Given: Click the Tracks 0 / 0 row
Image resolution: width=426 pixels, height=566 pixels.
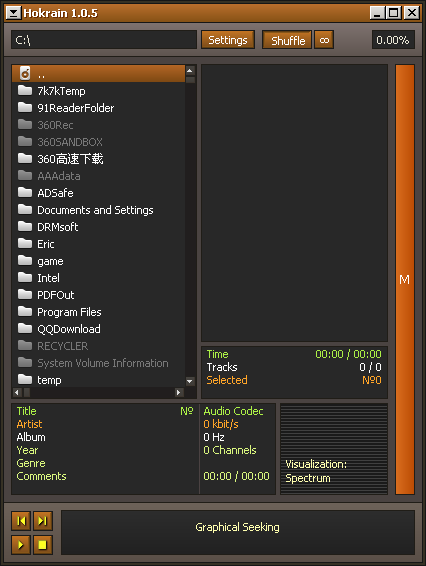Looking at the screenshot, I should pos(294,367).
